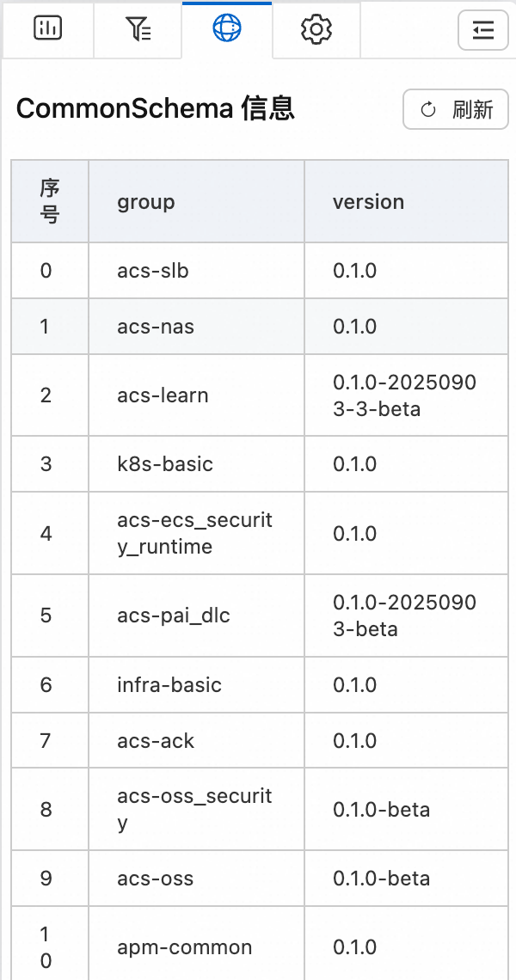Select the acs-ack group cell
The height and width of the screenshot is (980, 516).
tap(156, 741)
